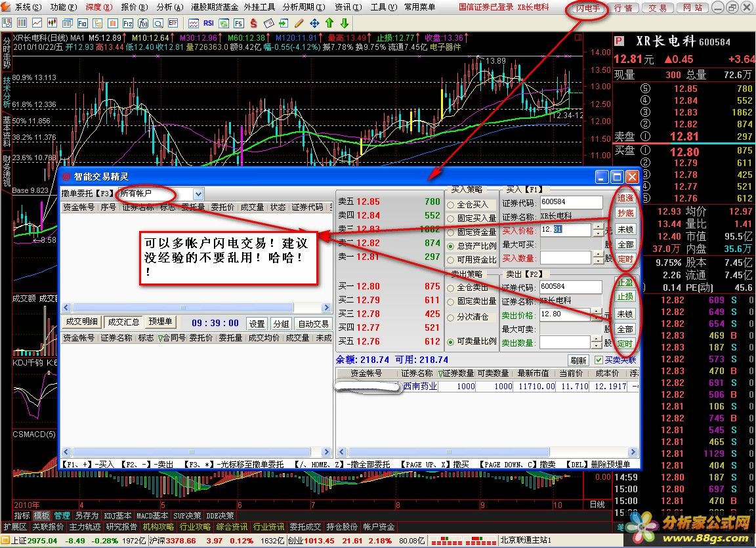Decrease the 卖出数量 with down stepper
The height and width of the screenshot is (548, 756).
click(x=597, y=346)
